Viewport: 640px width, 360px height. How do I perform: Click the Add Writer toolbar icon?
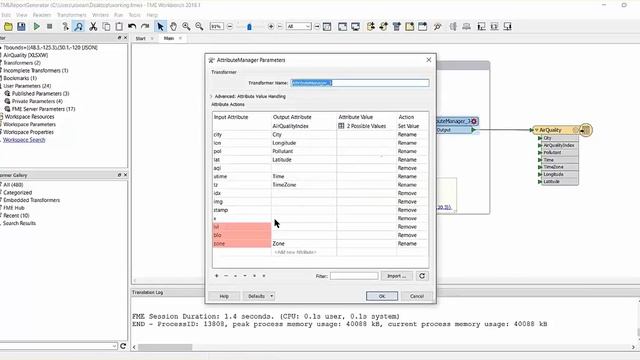(x=383, y=27)
